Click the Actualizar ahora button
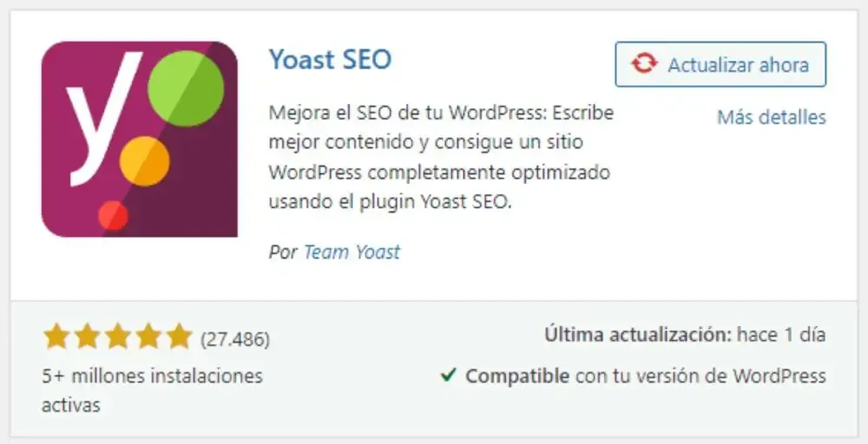The image size is (868, 444). tap(720, 65)
